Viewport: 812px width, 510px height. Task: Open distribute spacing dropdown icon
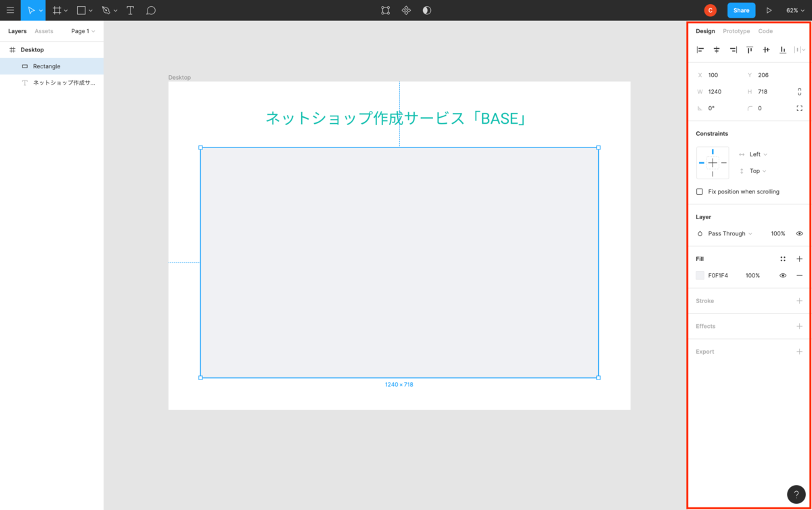(x=800, y=49)
